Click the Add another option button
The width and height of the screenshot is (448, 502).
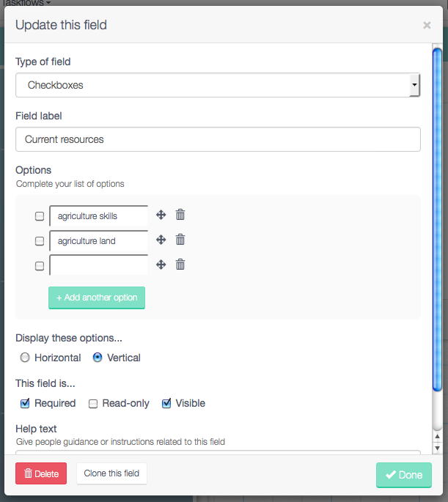(x=97, y=298)
